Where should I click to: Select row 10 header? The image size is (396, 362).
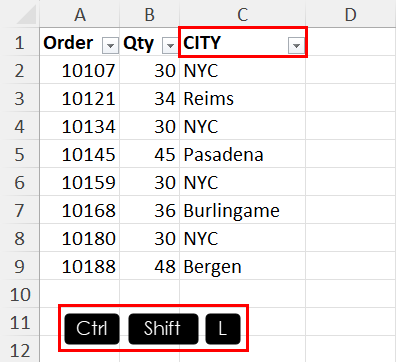pos(19,294)
